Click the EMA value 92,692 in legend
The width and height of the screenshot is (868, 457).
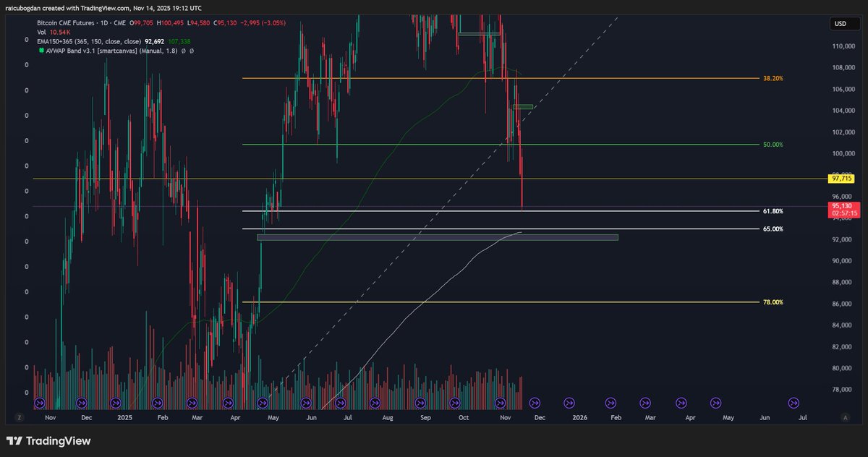pyautogui.click(x=153, y=42)
